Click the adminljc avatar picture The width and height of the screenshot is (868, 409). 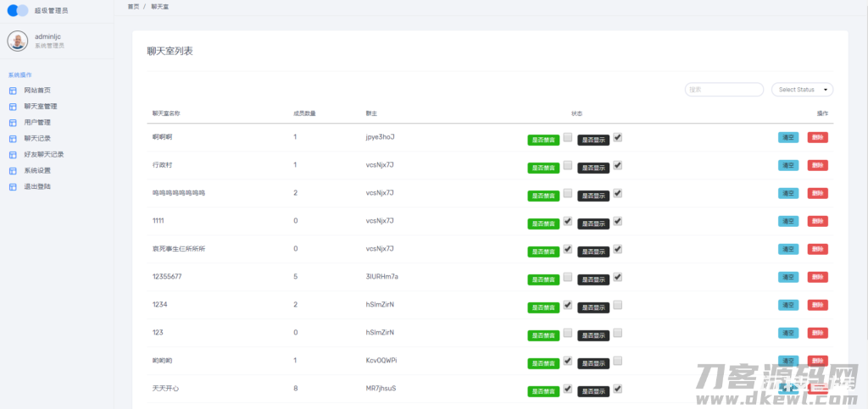[x=18, y=41]
